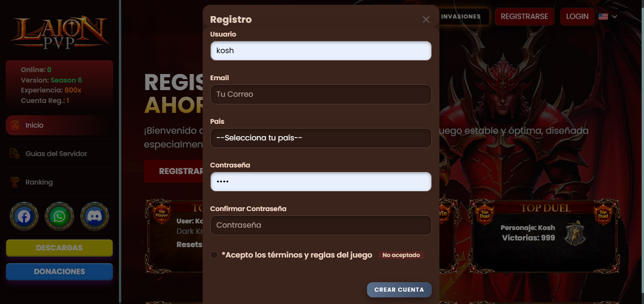Expand the language chevron next to flag
Viewport: 644px width, 304px height.
[615, 17]
